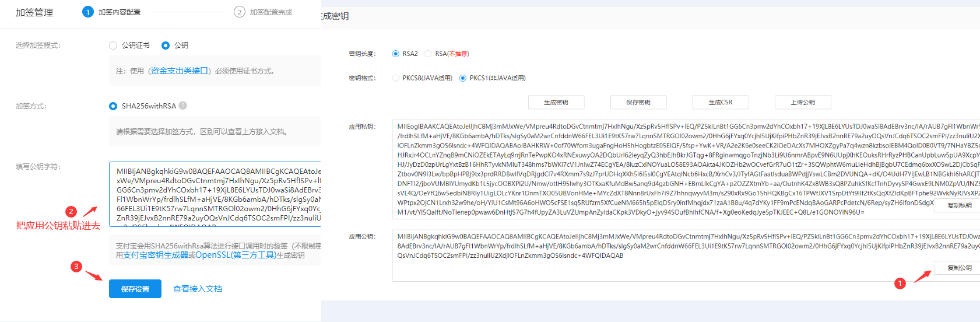The image size is (980, 322).
Task: Choose RSA (不推荐) key length
Action: [x=428, y=54]
